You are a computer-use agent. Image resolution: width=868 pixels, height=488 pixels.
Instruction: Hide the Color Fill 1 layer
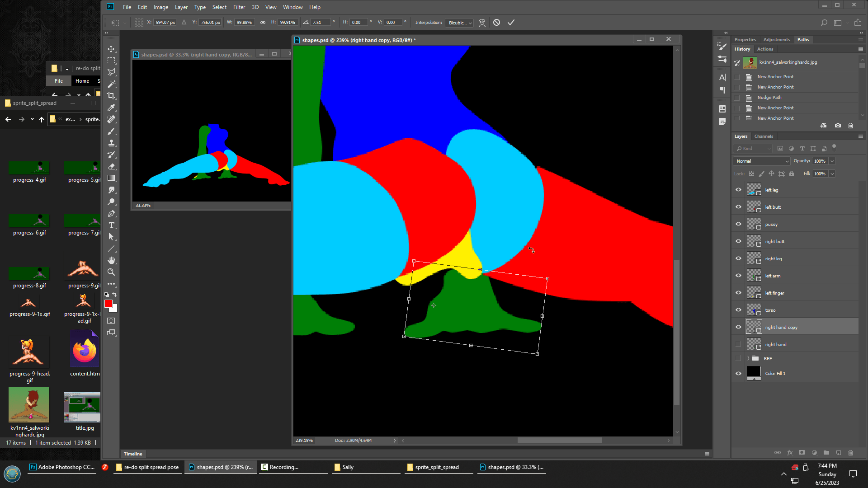pyautogui.click(x=738, y=373)
